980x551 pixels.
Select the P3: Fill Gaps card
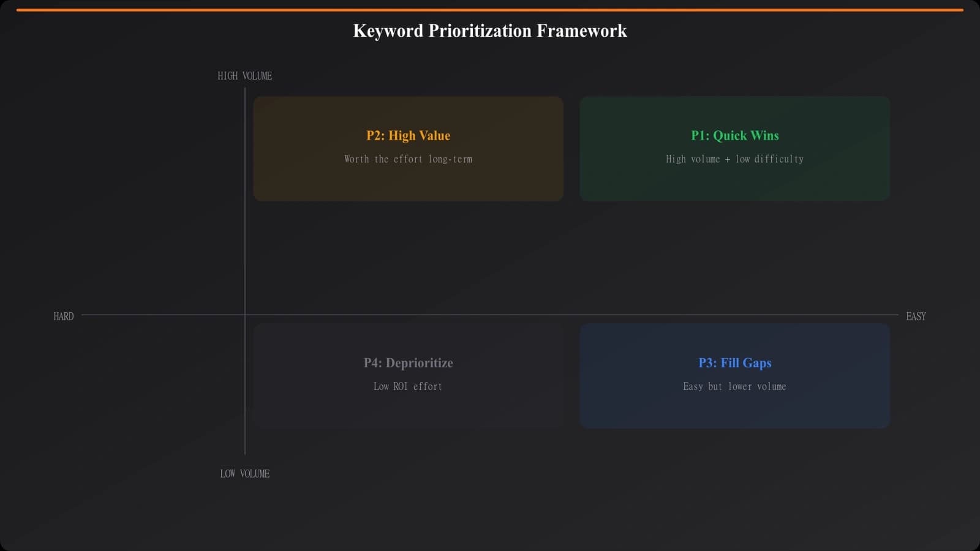point(734,375)
